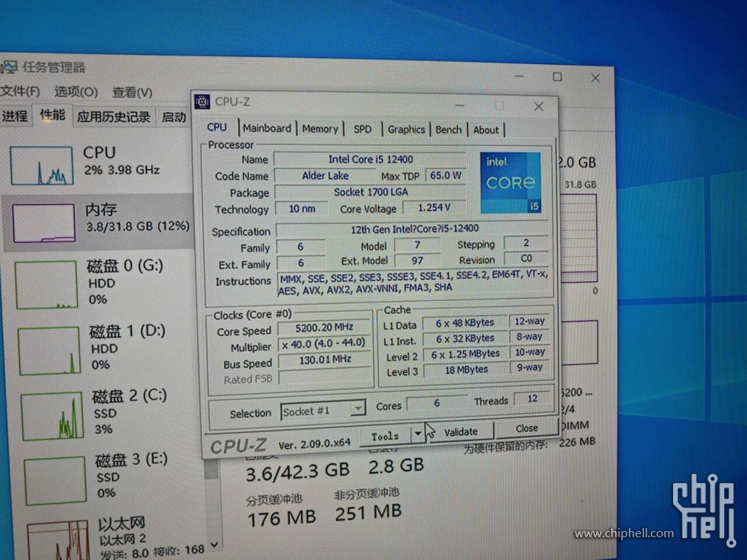Maximize the Task Manager window
747x560 pixels.
point(557,77)
